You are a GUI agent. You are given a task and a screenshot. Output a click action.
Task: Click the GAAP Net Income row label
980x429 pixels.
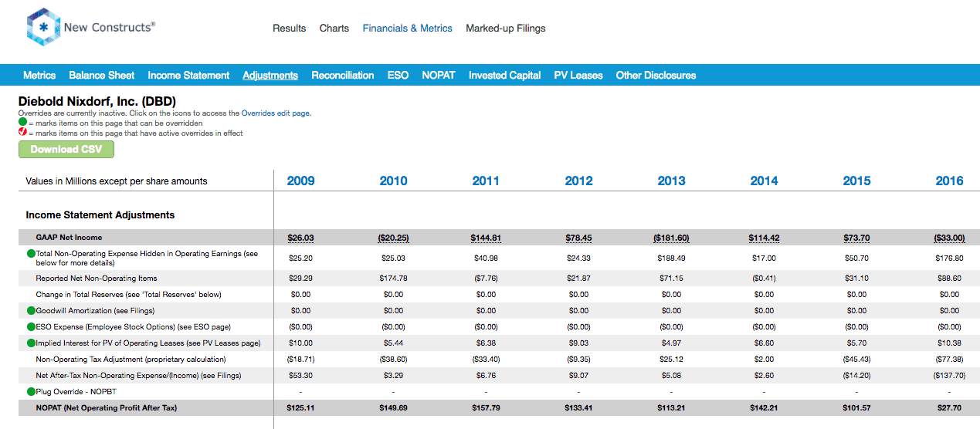tap(69, 238)
